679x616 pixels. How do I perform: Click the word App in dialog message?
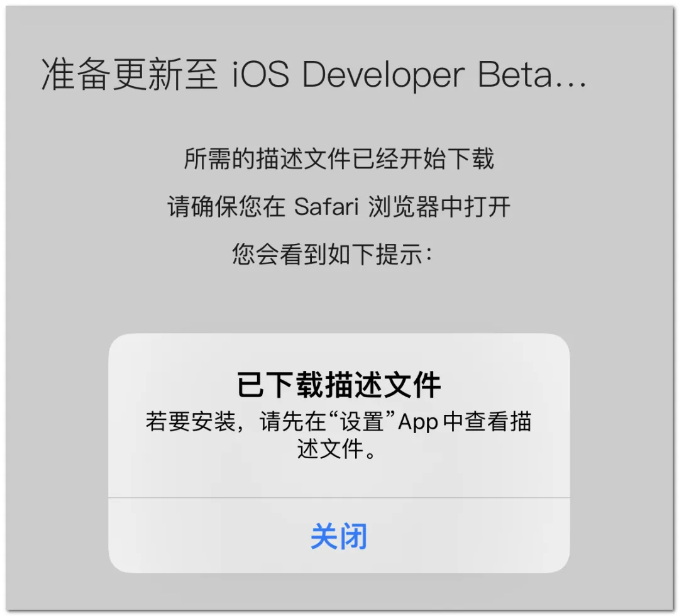click(x=418, y=422)
